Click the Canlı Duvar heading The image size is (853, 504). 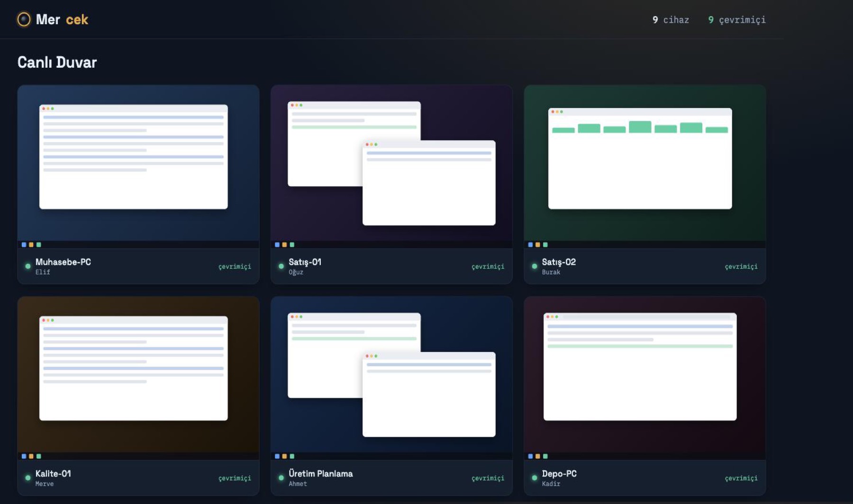pos(57,63)
